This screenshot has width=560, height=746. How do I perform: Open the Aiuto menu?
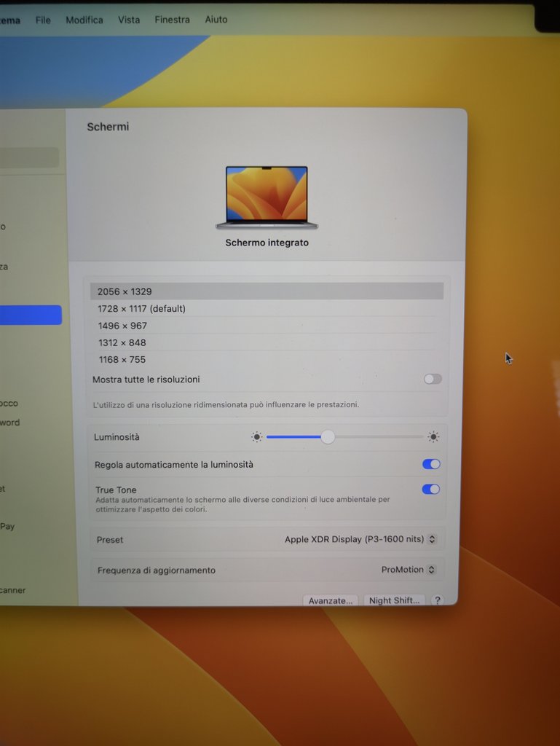pyautogui.click(x=216, y=20)
